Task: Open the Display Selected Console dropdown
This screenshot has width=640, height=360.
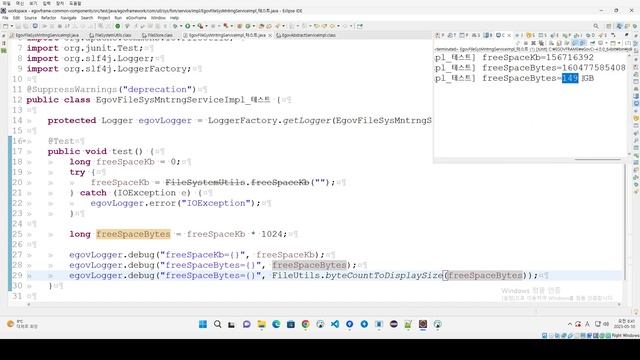Action: click(606, 43)
